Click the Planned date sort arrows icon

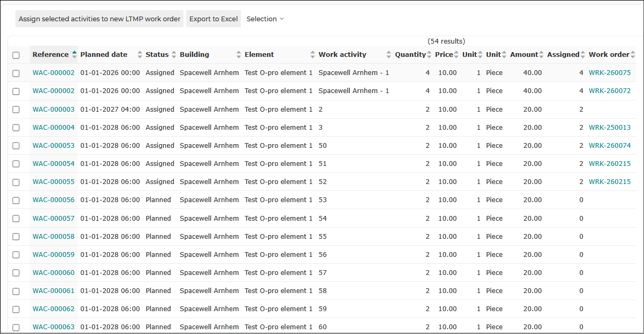tap(140, 54)
